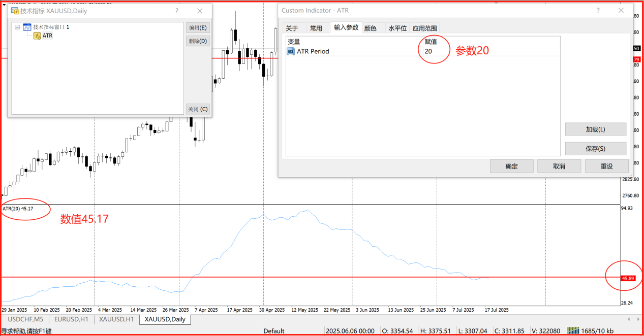Click the help question mark in 技术指标 dialog
This screenshot has width=644, height=336.
(177, 11)
